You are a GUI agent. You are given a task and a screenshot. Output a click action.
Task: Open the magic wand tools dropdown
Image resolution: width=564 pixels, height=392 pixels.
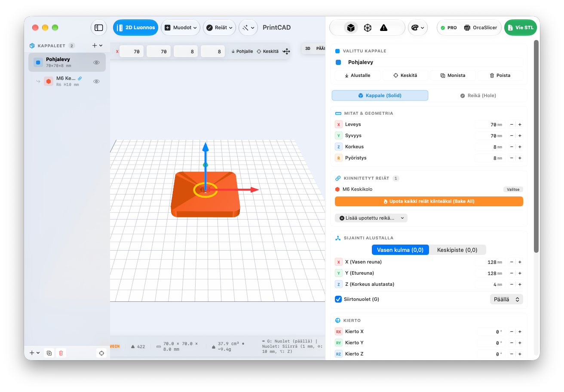coord(248,28)
